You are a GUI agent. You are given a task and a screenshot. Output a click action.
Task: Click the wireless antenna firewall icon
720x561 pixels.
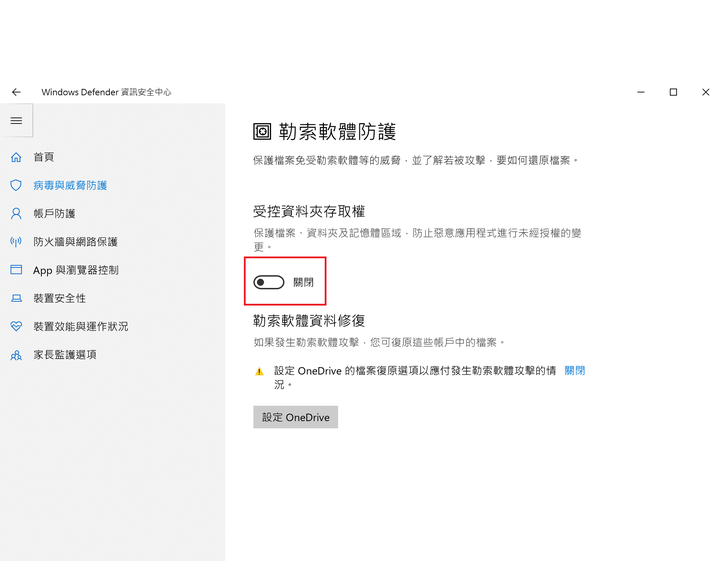pos(16,242)
